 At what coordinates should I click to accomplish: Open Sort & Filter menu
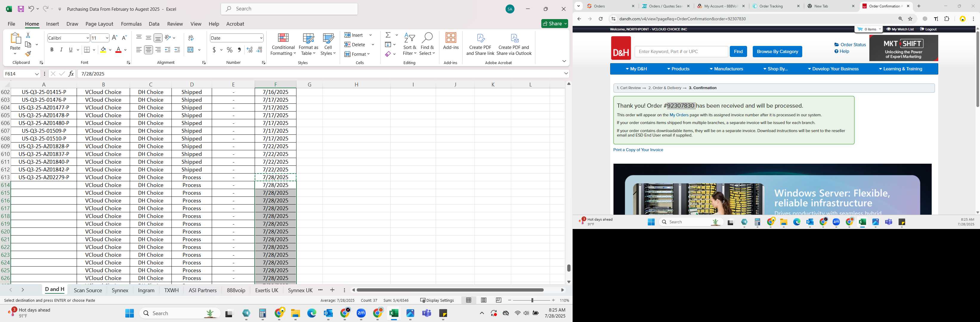[x=410, y=44]
